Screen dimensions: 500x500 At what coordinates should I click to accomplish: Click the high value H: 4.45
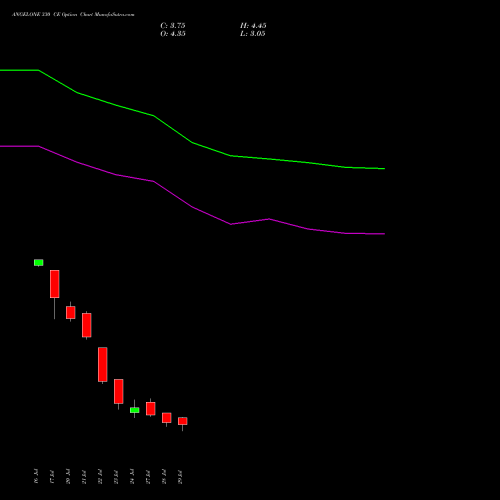point(253,26)
